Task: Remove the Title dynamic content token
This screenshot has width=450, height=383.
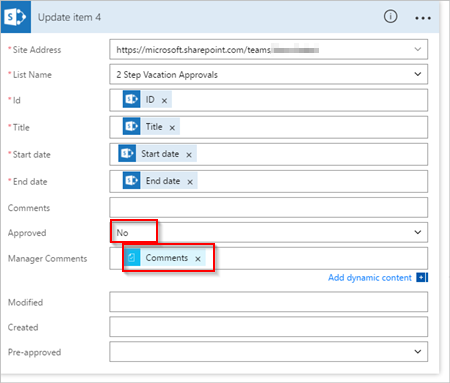Action: (172, 128)
